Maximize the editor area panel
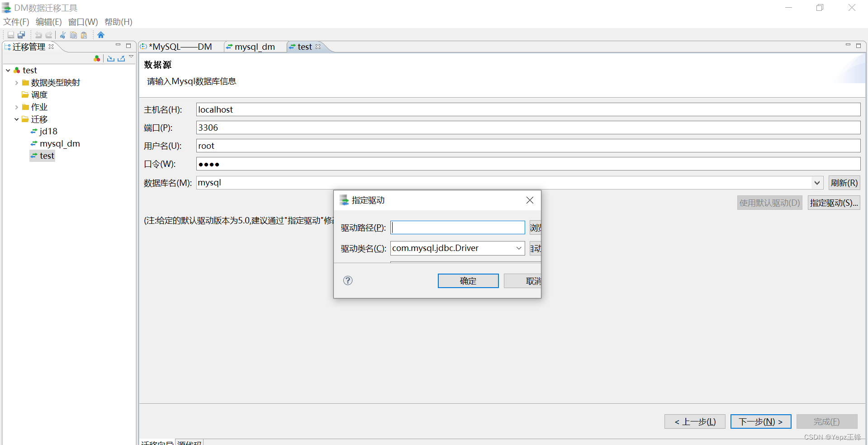The width and height of the screenshot is (868, 445). click(859, 46)
